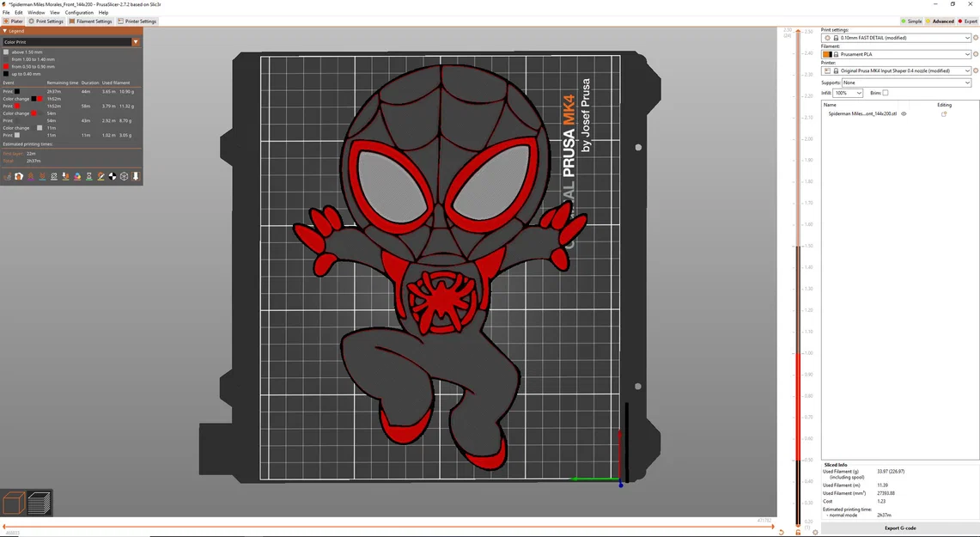Hide the Spiderman Miles STL object via eye

(x=904, y=113)
